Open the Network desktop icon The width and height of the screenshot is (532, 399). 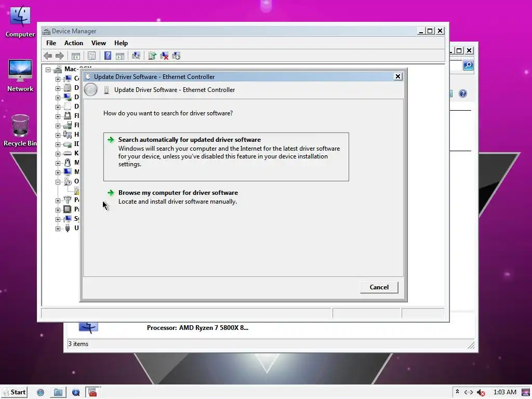pos(20,76)
